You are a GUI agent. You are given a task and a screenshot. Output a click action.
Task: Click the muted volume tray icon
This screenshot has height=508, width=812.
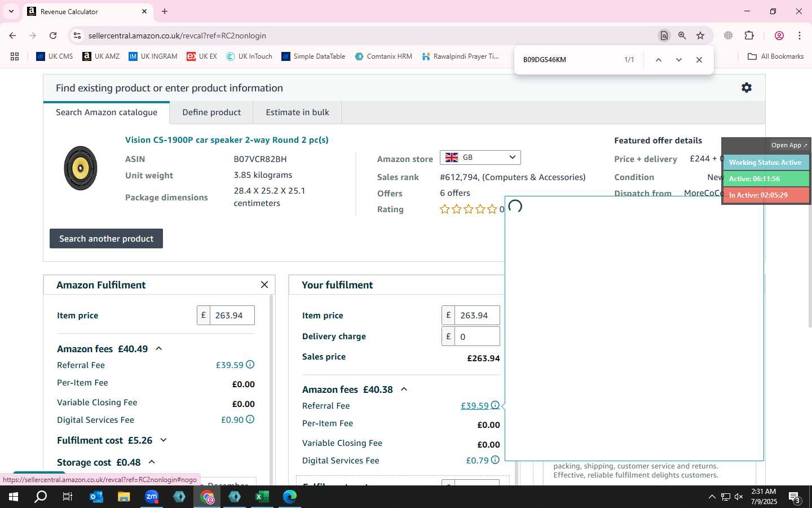(x=739, y=497)
